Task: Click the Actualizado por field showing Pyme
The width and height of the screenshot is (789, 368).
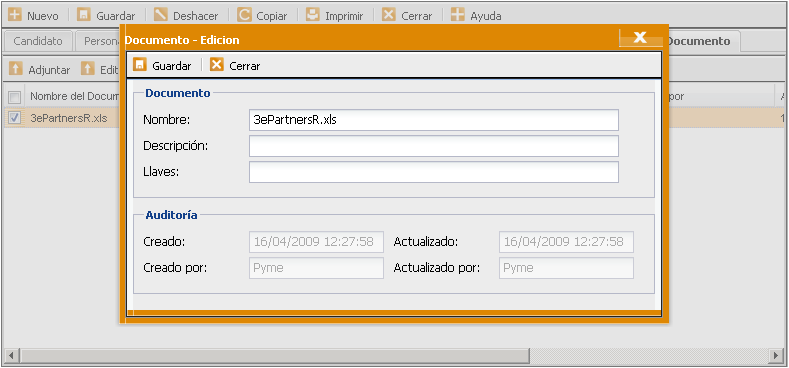Action: [567, 268]
